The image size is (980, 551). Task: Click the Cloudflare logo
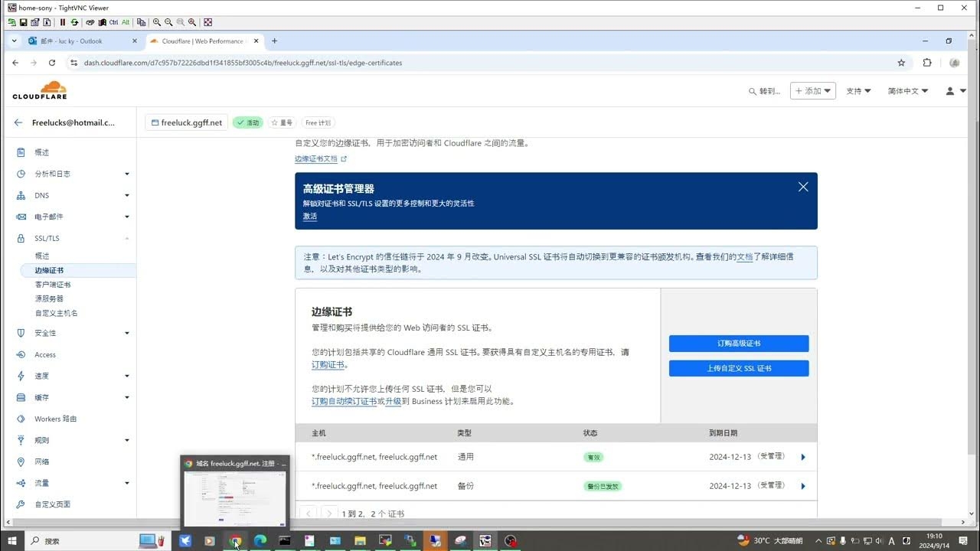pos(40,90)
